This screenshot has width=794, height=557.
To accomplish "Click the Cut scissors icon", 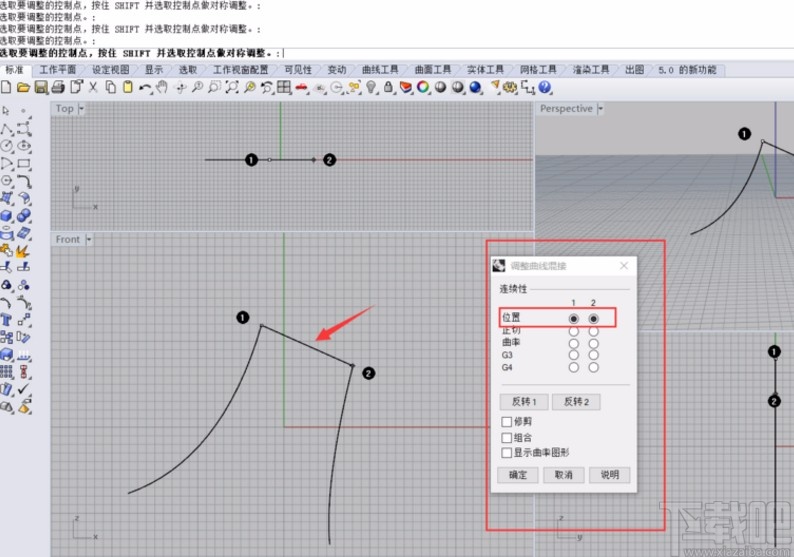I will point(93,88).
